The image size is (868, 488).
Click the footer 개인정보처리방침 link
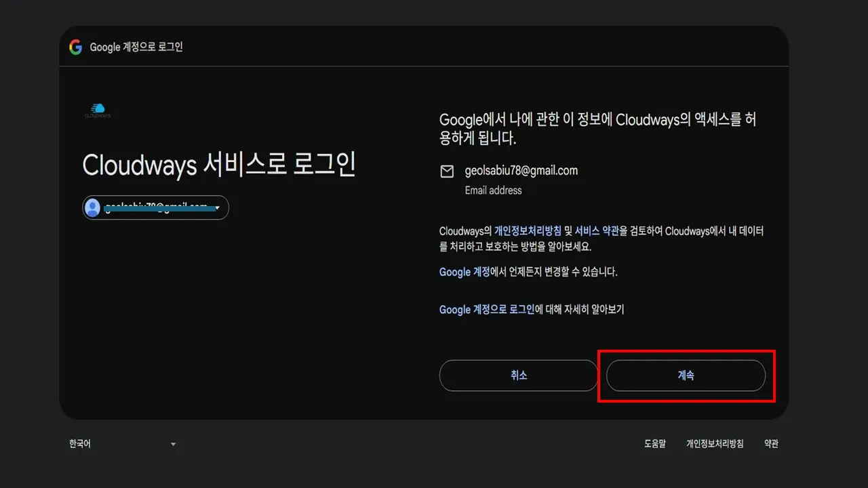pos(715,444)
